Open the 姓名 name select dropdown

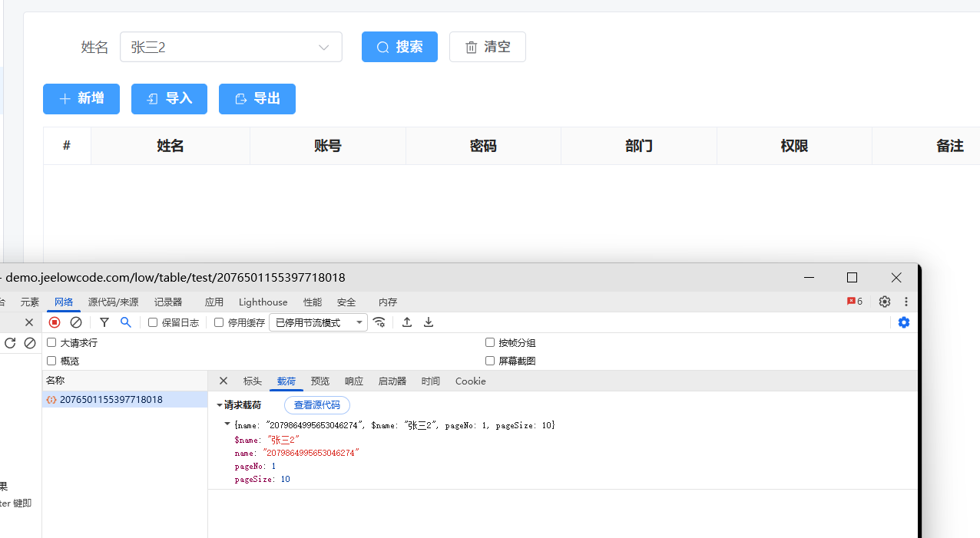click(x=231, y=47)
